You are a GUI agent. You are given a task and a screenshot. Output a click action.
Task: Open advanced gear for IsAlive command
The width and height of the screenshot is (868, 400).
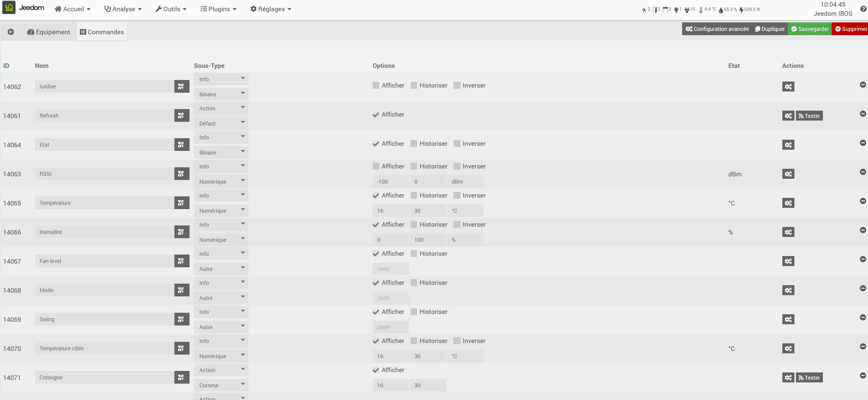click(788, 87)
